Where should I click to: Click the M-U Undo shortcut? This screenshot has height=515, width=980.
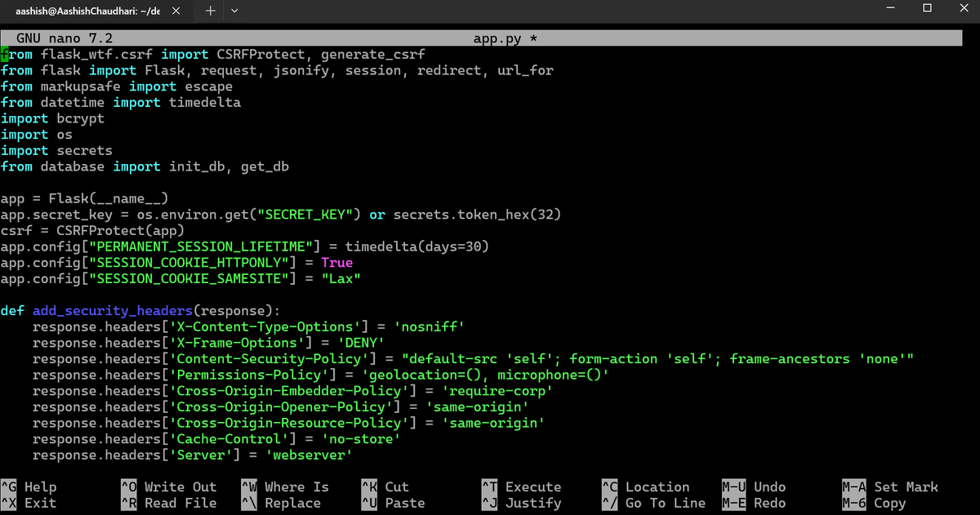[x=754, y=487]
